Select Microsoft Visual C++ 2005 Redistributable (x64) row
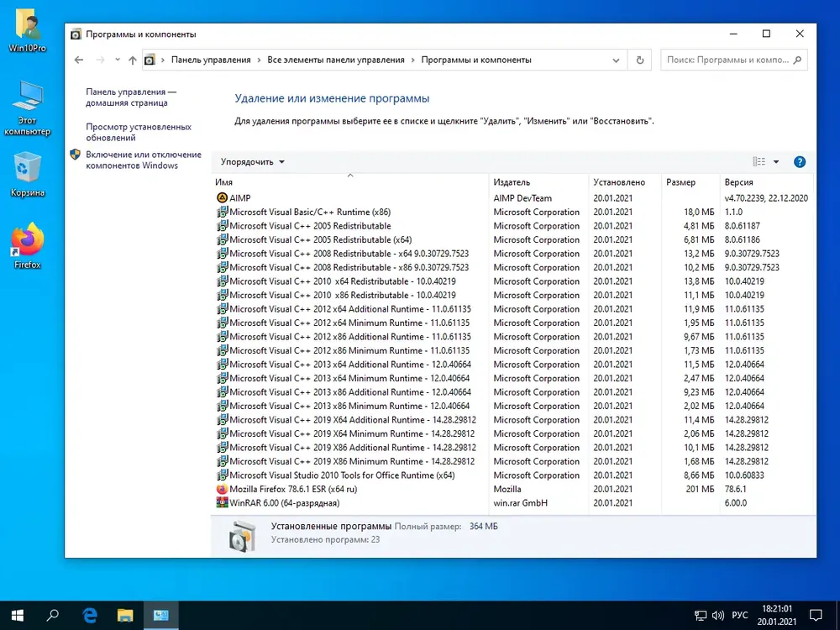840x630 pixels. 513,239
